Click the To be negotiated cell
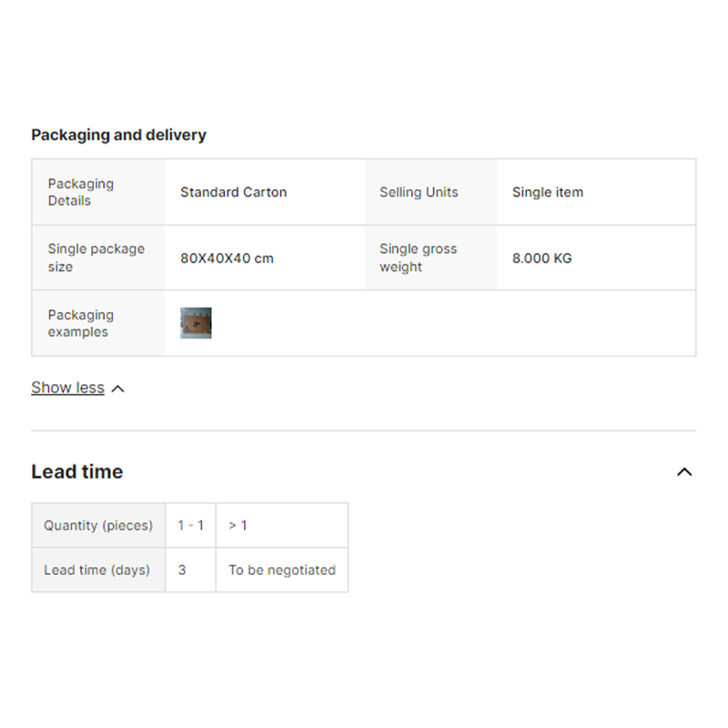Image resolution: width=728 pixels, height=728 pixels. pos(281,570)
